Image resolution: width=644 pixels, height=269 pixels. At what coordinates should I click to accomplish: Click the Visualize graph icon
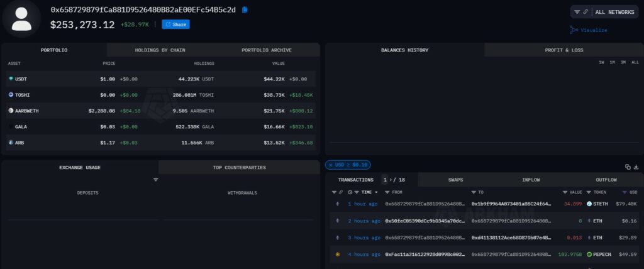574,30
